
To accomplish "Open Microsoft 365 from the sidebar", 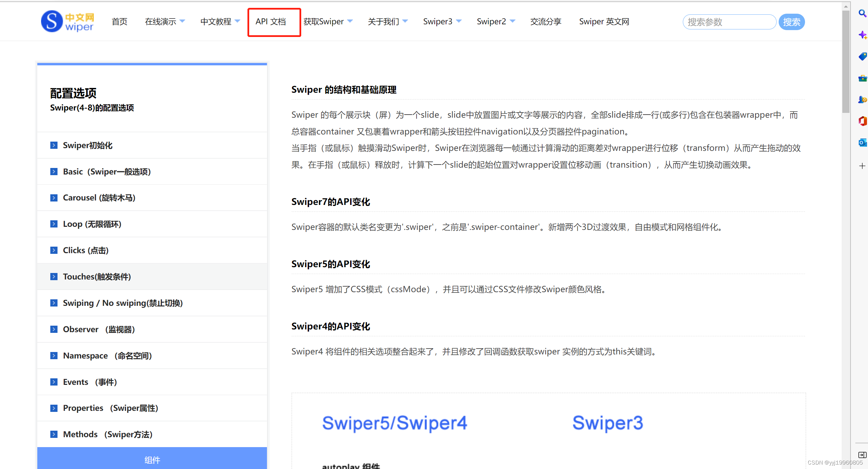I will click(862, 121).
